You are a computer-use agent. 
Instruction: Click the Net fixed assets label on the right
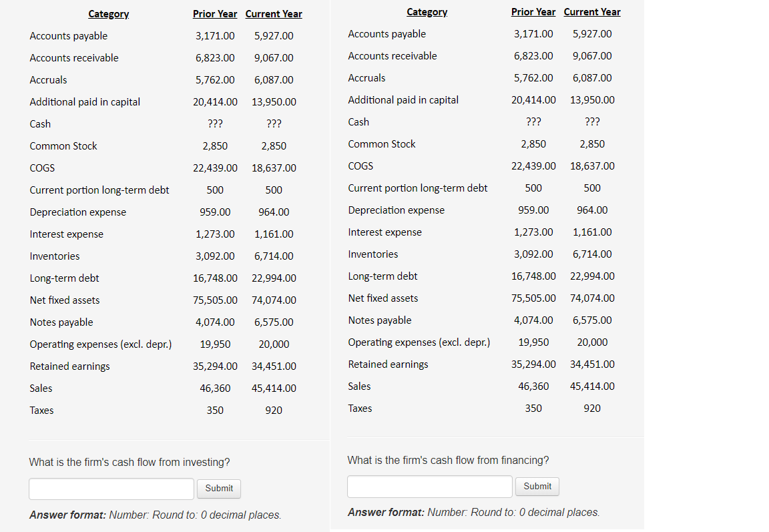point(382,298)
